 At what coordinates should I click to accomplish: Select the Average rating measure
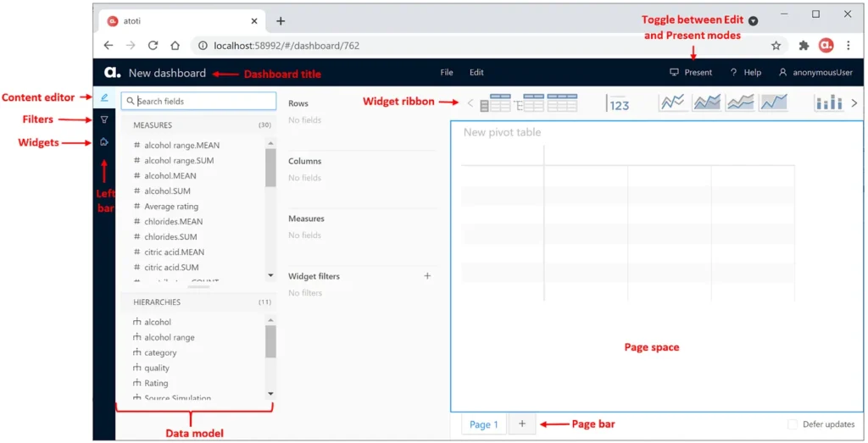click(x=171, y=207)
